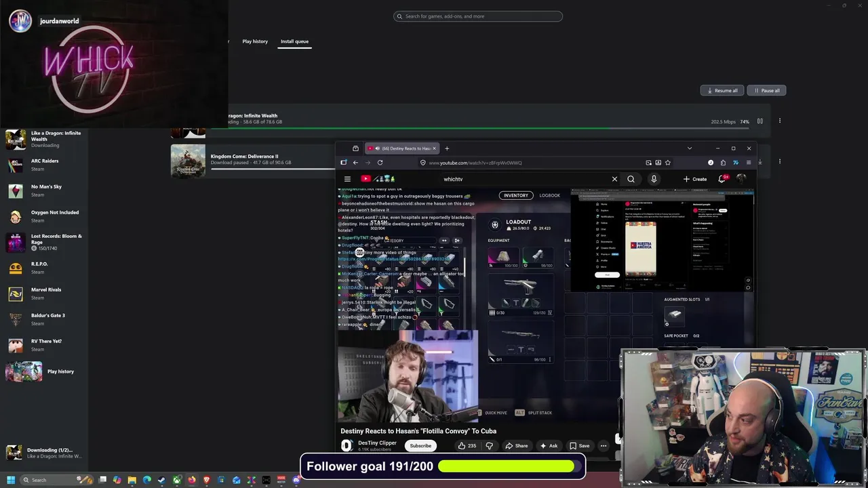Pause the Infinite Wealth download in Xbox queue

[x=760, y=121]
